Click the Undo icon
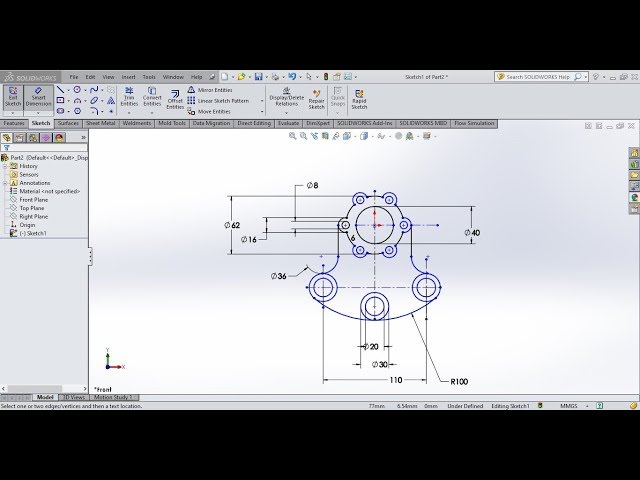Image resolution: width=640 pixels, height=480 pixels. tap(292, 77)
